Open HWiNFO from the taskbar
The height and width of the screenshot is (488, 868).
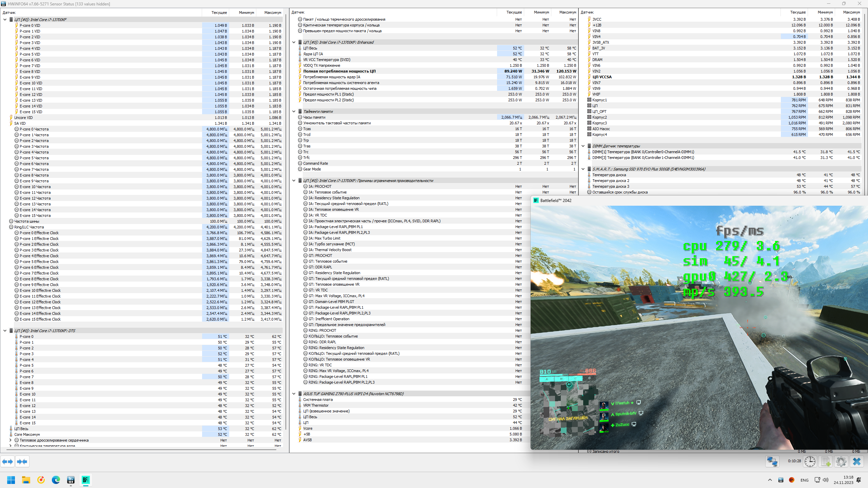tap(71, 480)
